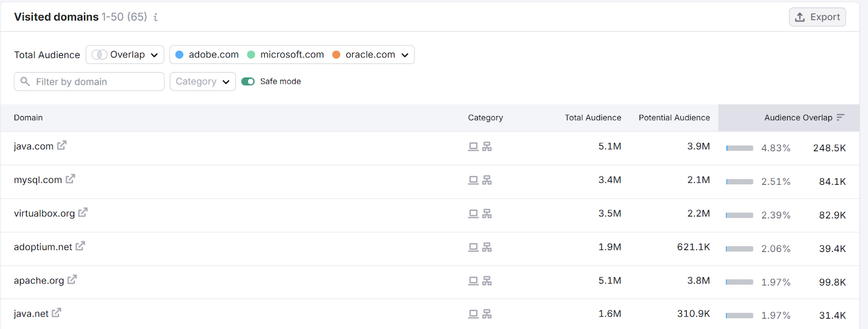The image size is (868, 329).
Task: Open adoptium.net external link icon
Action: (80, 246)
